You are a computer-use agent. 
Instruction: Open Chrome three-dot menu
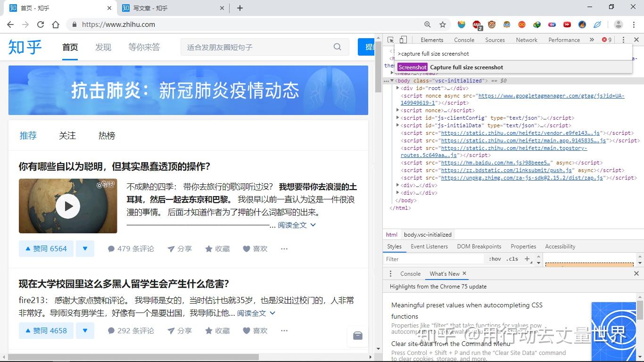pos(634,25)
